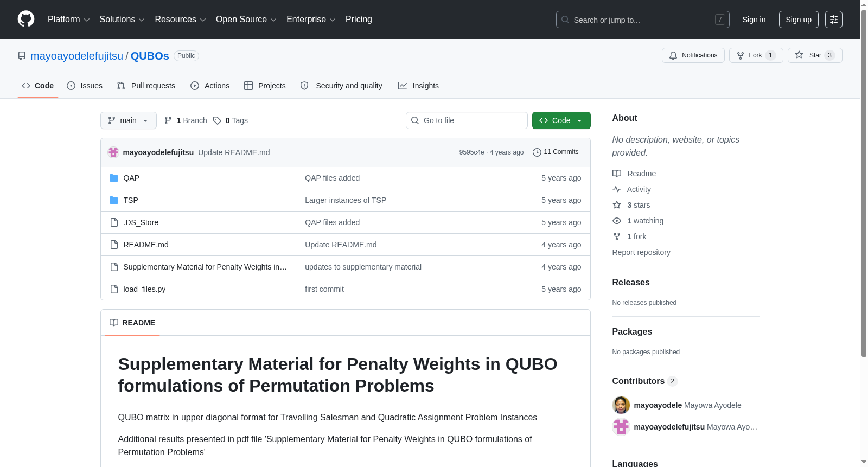
Task: Open the QUBOs repository name link
Action: tap(150, 56)
